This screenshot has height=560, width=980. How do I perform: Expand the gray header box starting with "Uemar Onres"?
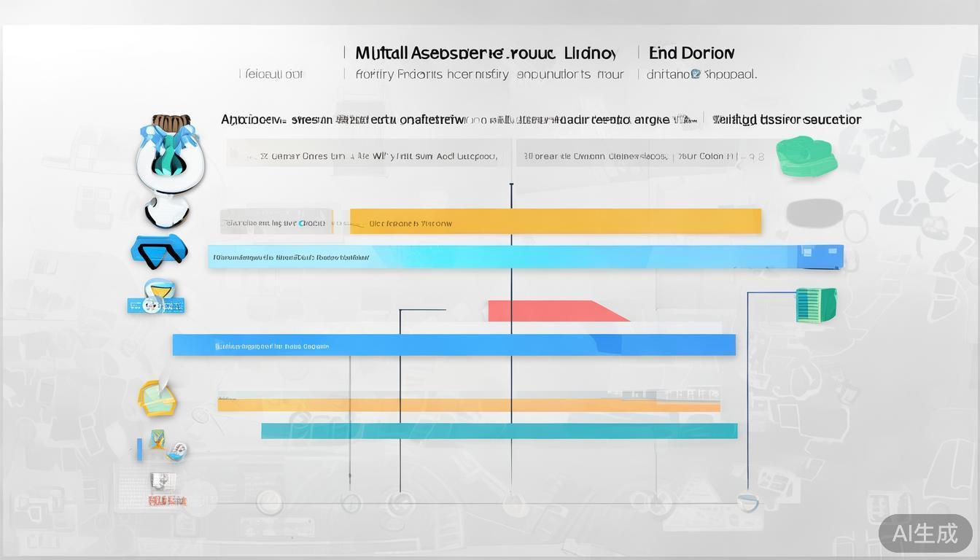click(x=368, y=154)
